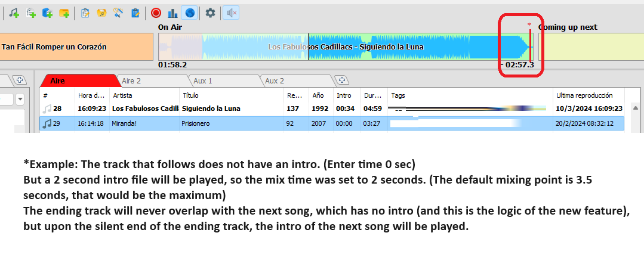Open the yellow music folder icon
Viewport: 644px width, 273px height.
point(101,13)
